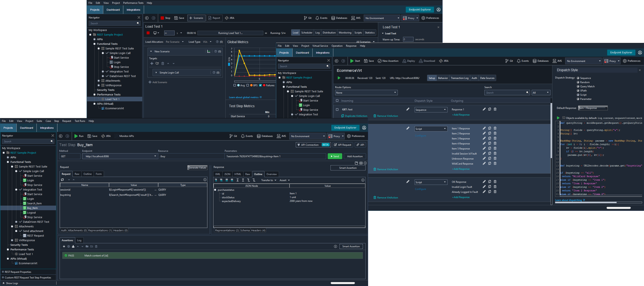The height and width of the screenshot is (286, 644).
Task: Switch to Monitoring tab in Load Test
Action: [345, 32]
